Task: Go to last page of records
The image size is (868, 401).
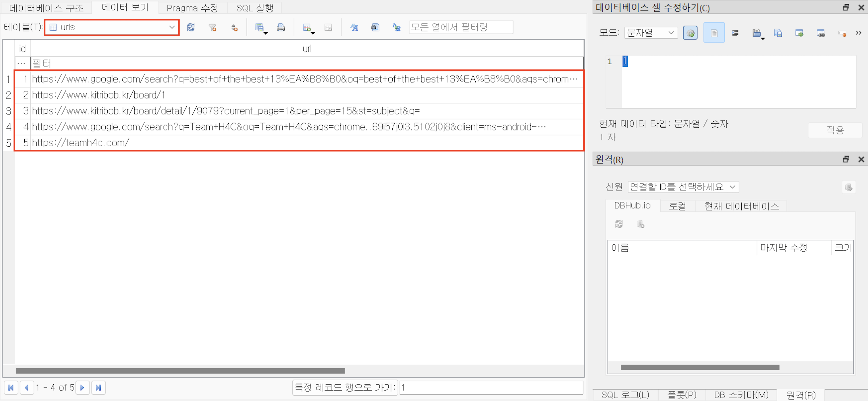Action: 98,387
